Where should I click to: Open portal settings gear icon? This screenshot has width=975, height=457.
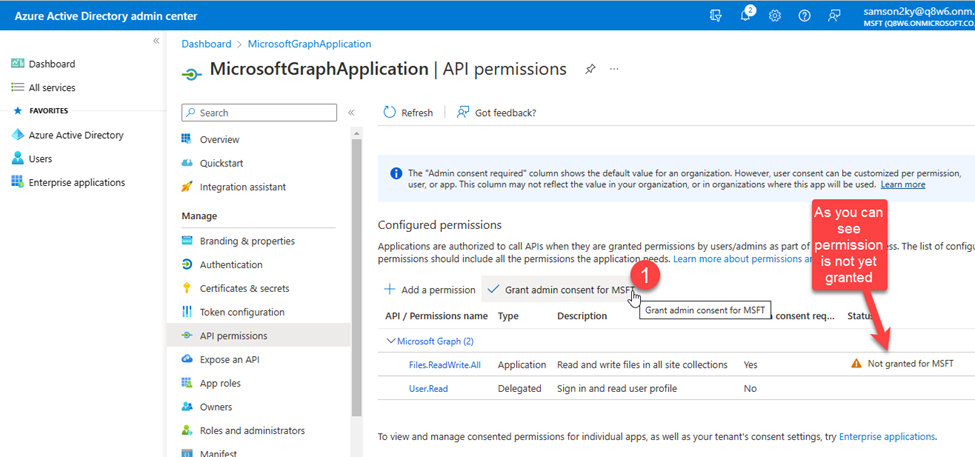[x=775, y=16]
